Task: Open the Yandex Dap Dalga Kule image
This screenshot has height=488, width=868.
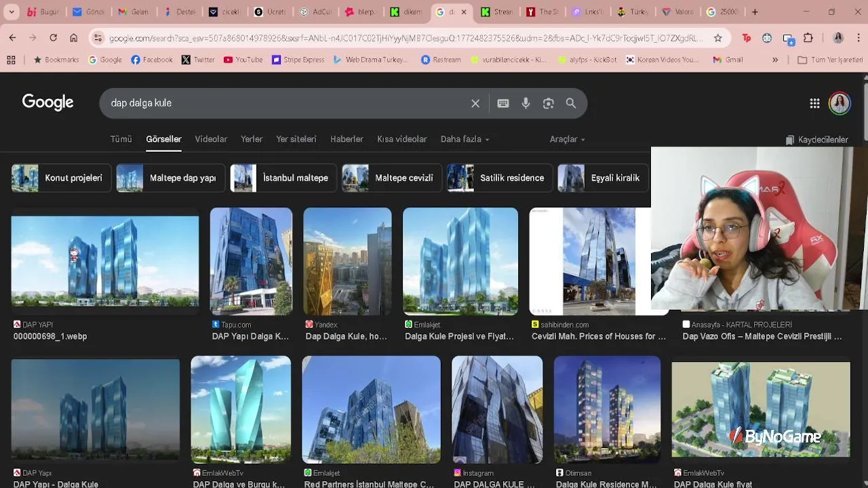Action: pyautogui.click(x=347, y=261)
